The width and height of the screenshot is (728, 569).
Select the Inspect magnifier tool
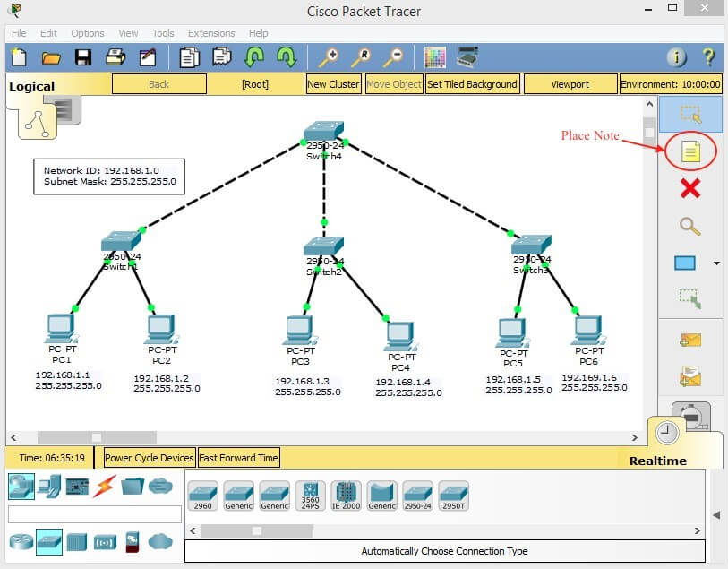point(689,227)
